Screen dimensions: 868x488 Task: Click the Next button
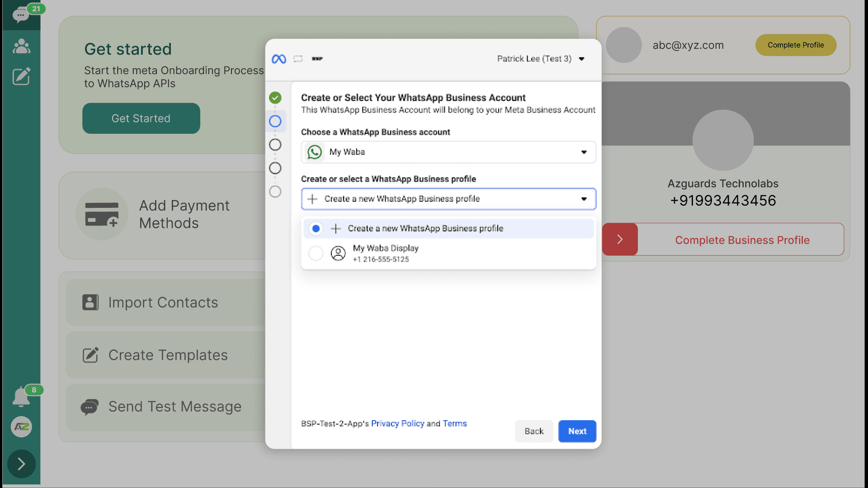click(x=577, y=431)
